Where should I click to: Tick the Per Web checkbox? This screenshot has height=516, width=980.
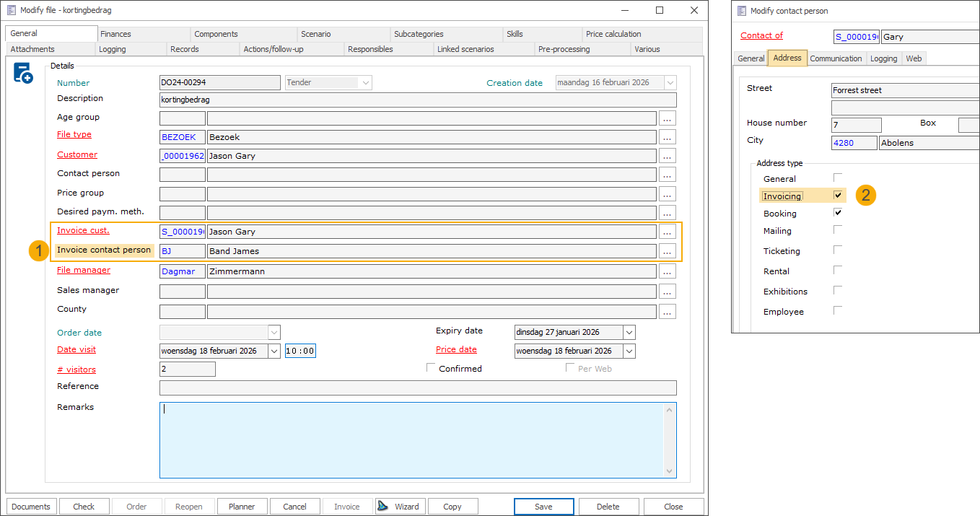click(570, 368)
